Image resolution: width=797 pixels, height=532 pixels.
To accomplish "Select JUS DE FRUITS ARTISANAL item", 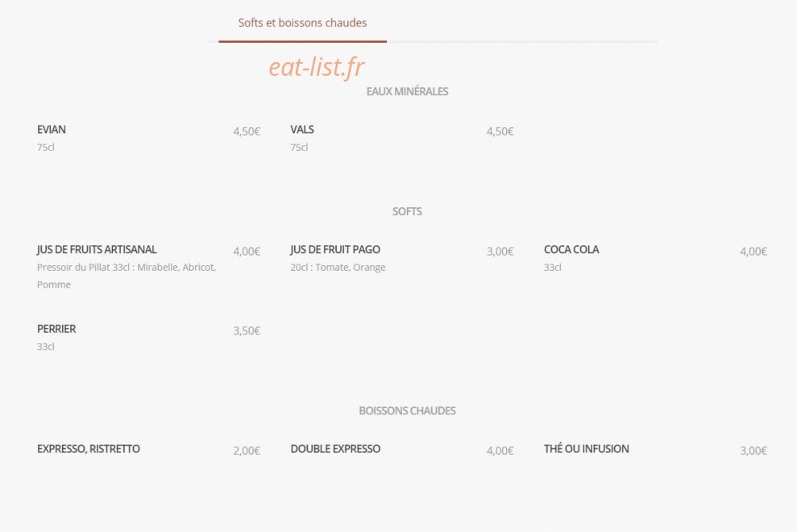I will coord(97,250).
